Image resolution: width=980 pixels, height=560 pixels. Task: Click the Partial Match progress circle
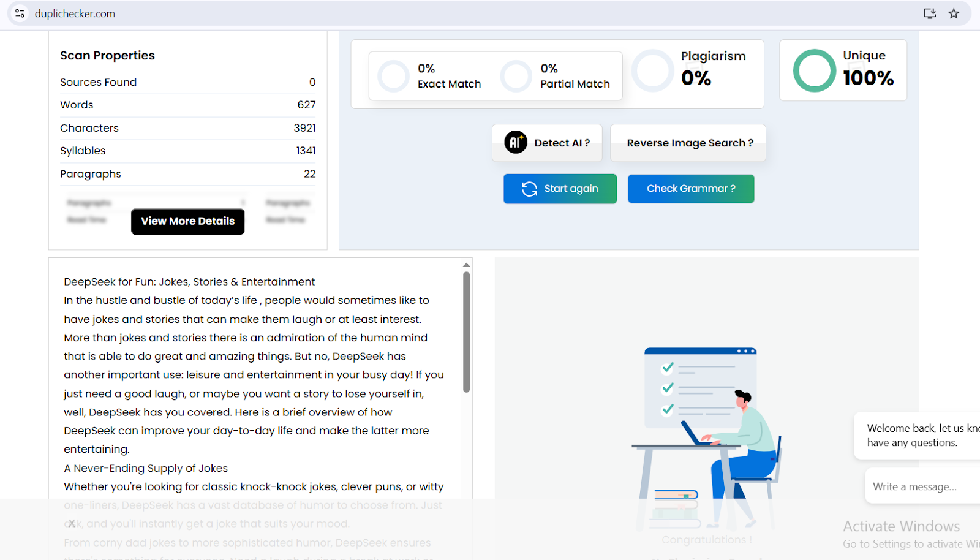516,76
